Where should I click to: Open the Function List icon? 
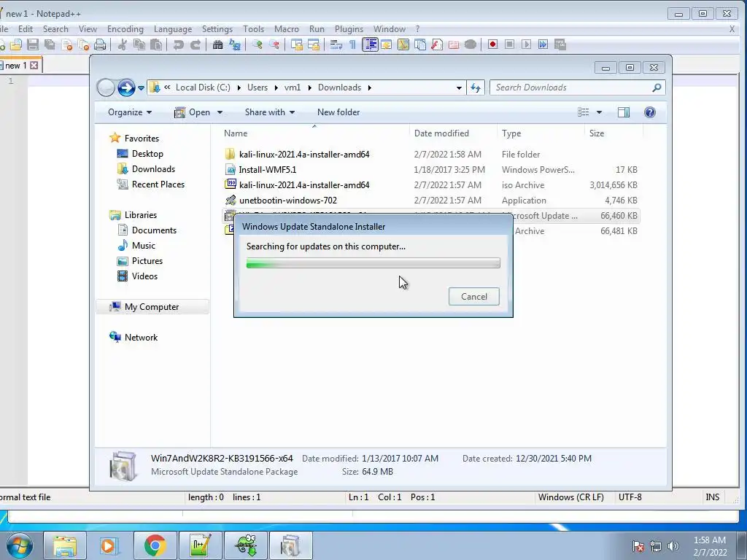point(437,44)
